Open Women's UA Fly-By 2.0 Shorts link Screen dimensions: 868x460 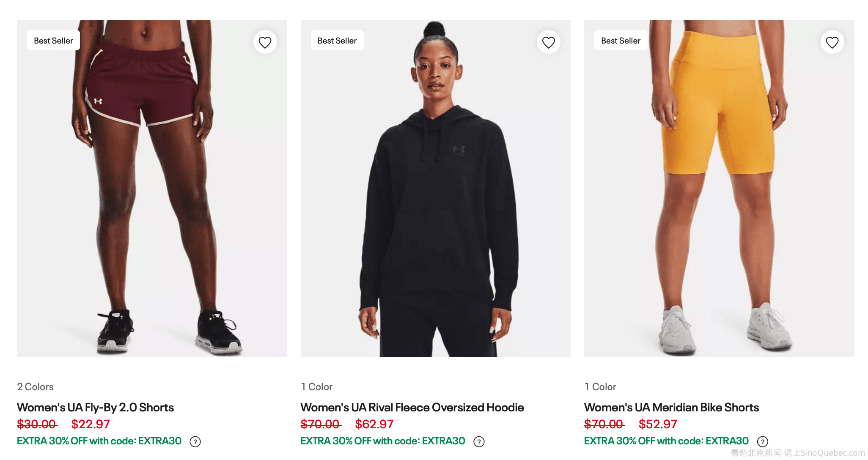point(95,407)
